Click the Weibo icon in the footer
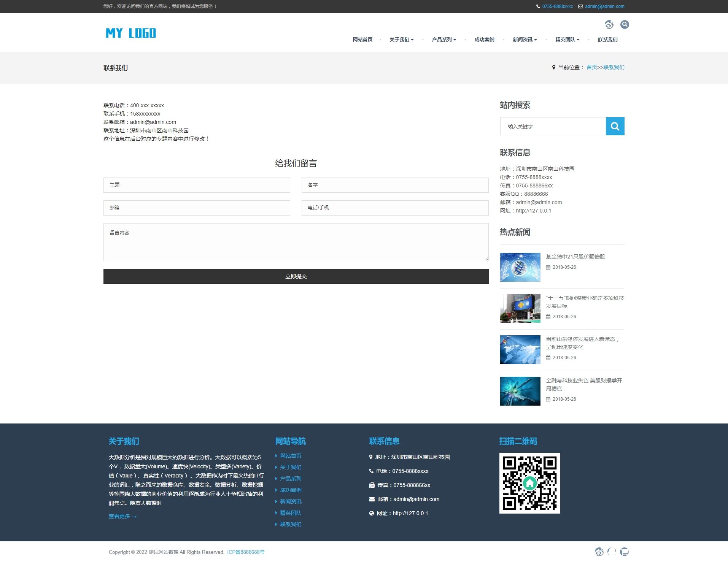 point(599,552)
